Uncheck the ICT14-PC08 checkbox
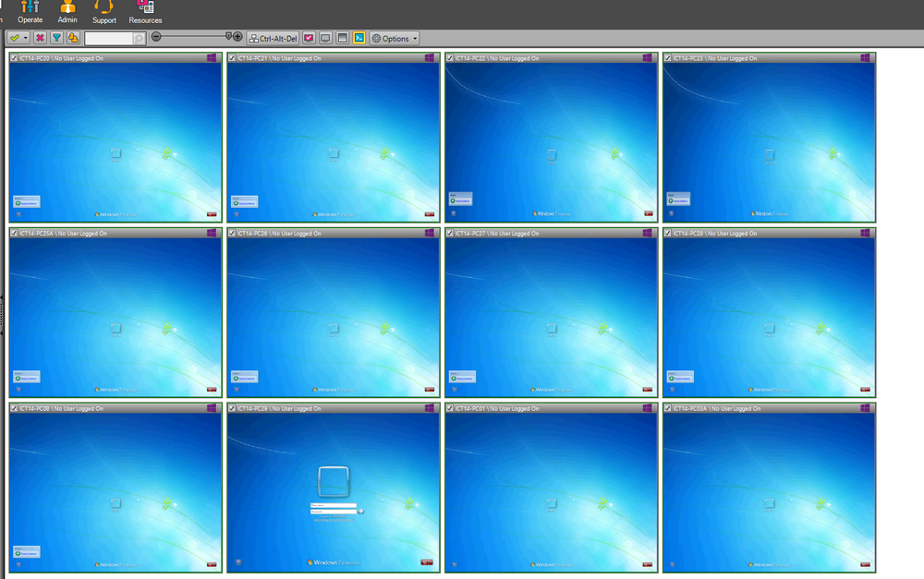 coord(14,408)
